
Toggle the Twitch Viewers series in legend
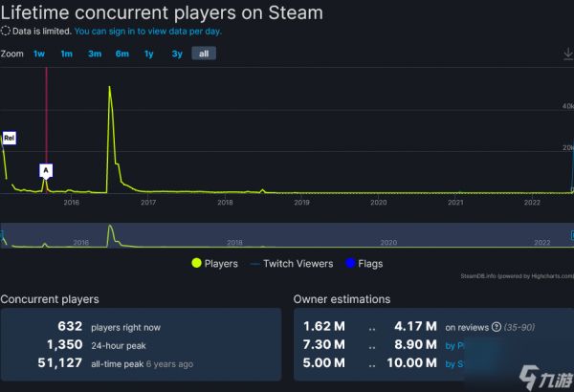click(x=292, y=264)
